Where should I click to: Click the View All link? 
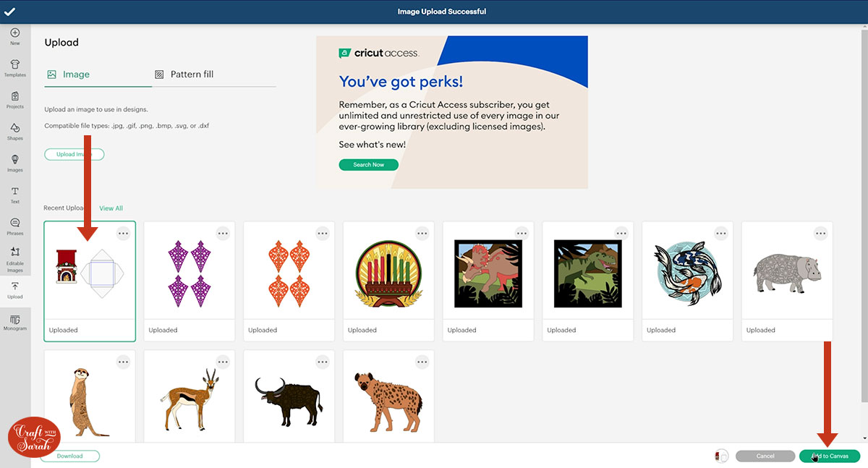pyautogui.click(x=111, y=208)
